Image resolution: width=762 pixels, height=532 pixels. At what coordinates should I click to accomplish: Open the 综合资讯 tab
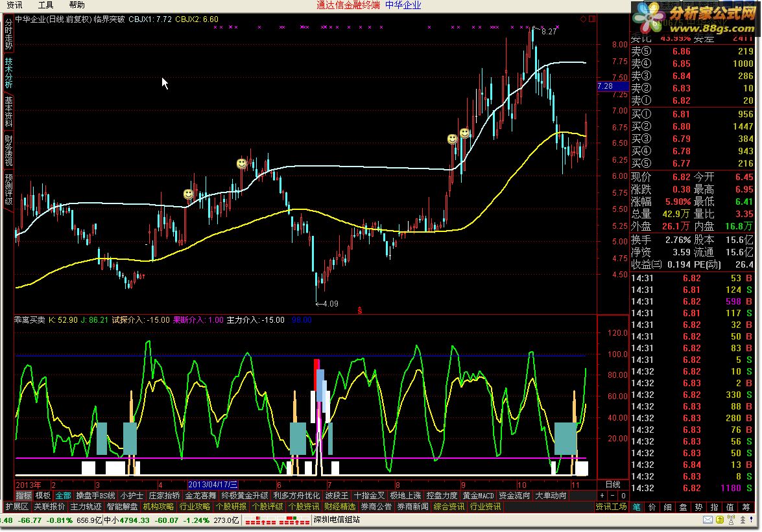[x=449, y=507]
